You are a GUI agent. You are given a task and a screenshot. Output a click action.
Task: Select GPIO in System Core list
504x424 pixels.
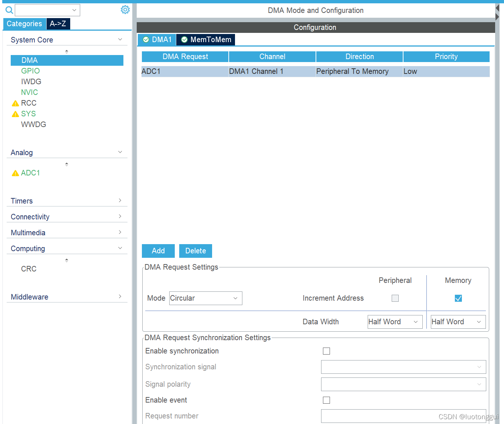point(30,71)
